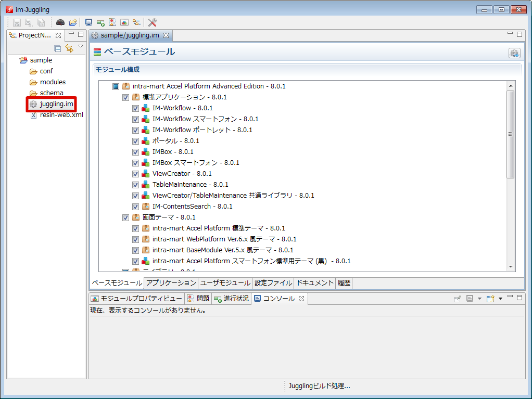Image resolution: width=532 pixels, height=399 pixels.
Task: Switch to the 設定ファイル editor tab
Action: point(273,283)
